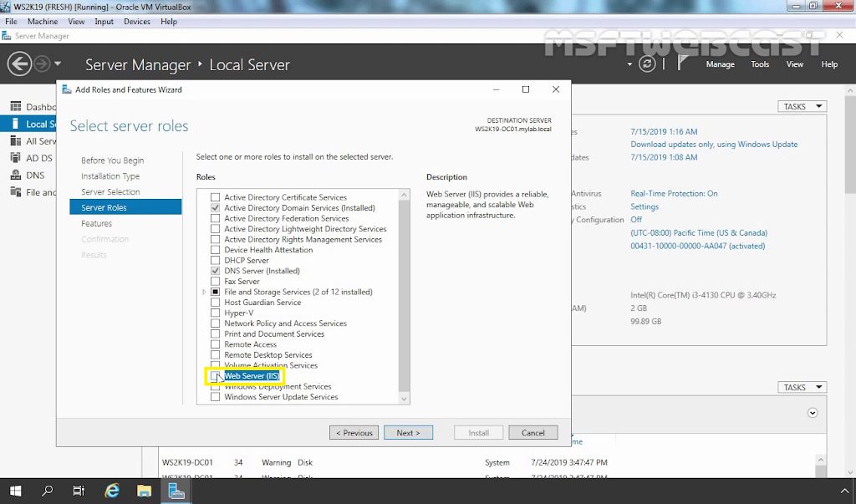Image resolution: width=856 pixels, height=504 pixels.
Task: Go to Server Selection step
Action: coord(110,192)
